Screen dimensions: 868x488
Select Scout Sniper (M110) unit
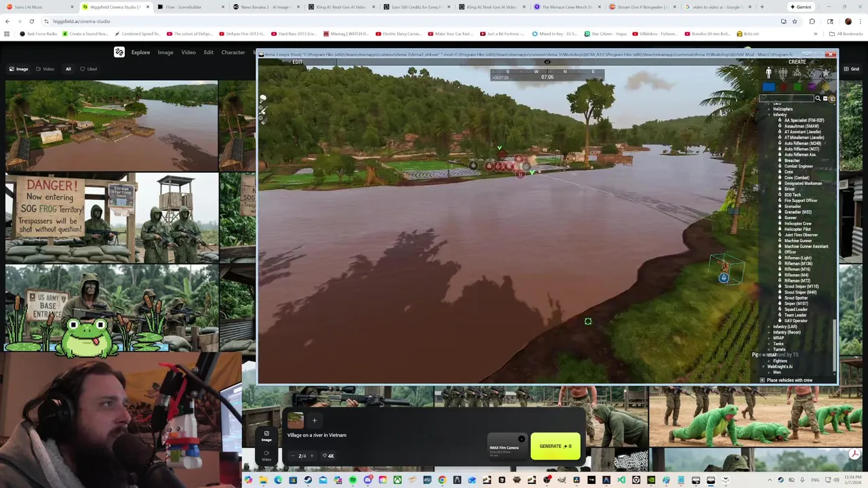click(802, 286)
